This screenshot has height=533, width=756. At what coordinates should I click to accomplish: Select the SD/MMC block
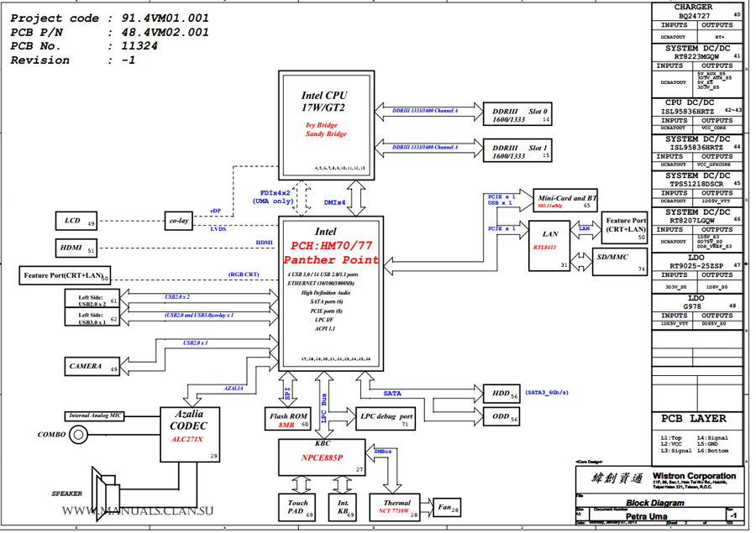620,262
